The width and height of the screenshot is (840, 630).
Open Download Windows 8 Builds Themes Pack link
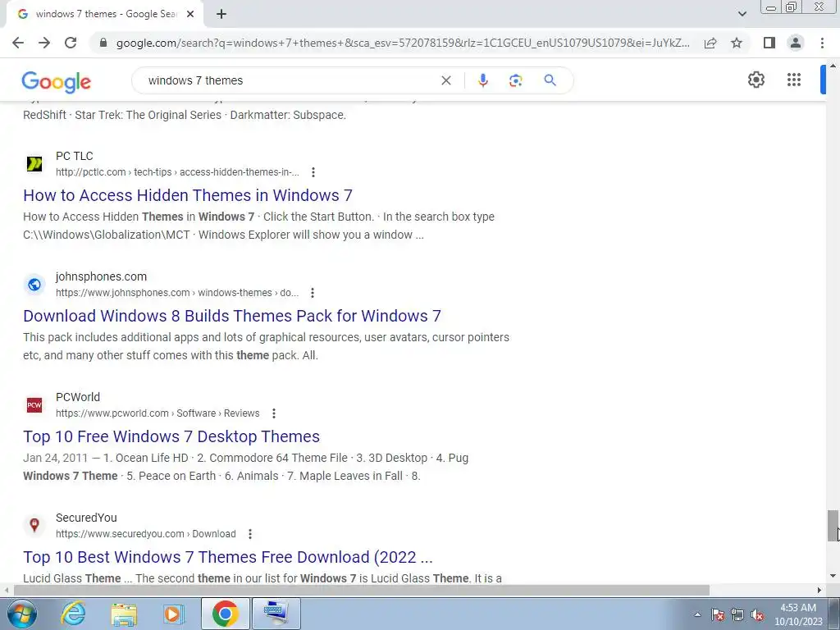pos(232,316)
